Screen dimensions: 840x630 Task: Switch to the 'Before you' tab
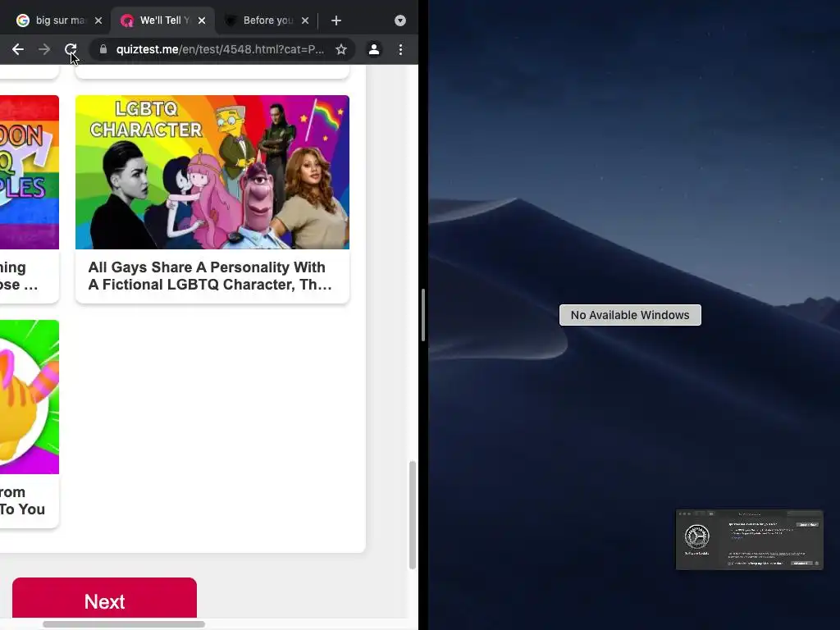267,21
